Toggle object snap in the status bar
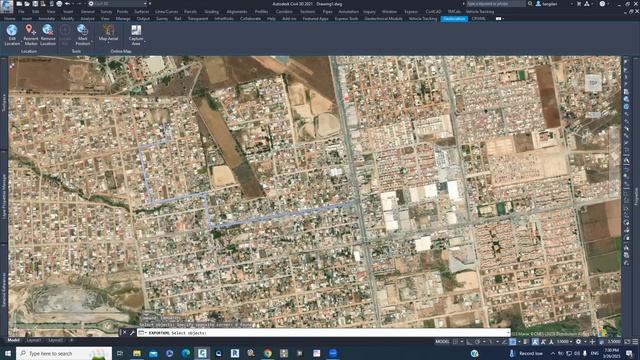The height and width of the screenshot is (360, 640). point(512,342)
